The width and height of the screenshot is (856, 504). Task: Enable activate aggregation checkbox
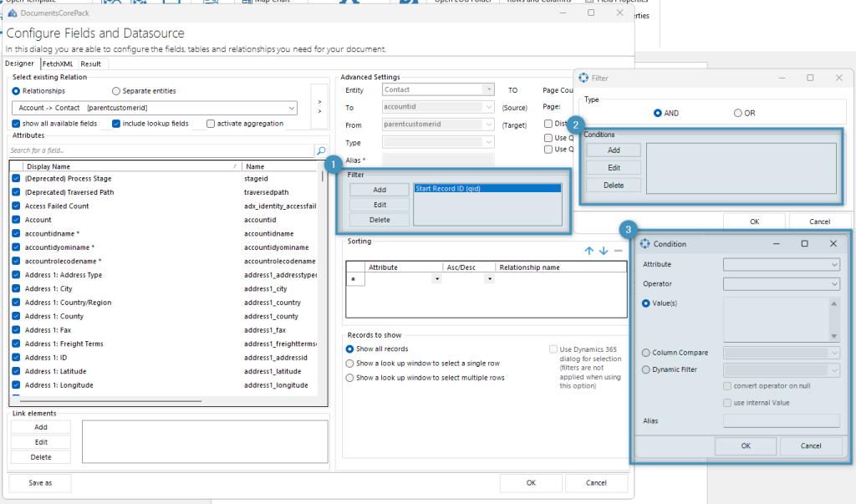click(210, 124)
